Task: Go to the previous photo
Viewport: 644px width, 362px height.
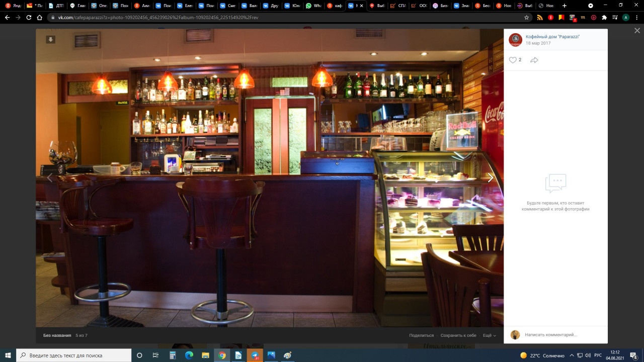Action: [49, 177]
